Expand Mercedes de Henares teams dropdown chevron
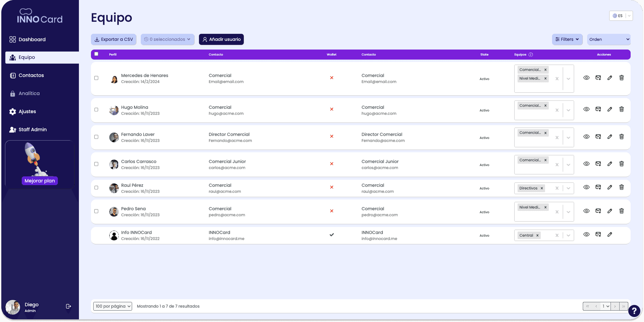This screenshot has width=644, height=322. click(568, 79)
